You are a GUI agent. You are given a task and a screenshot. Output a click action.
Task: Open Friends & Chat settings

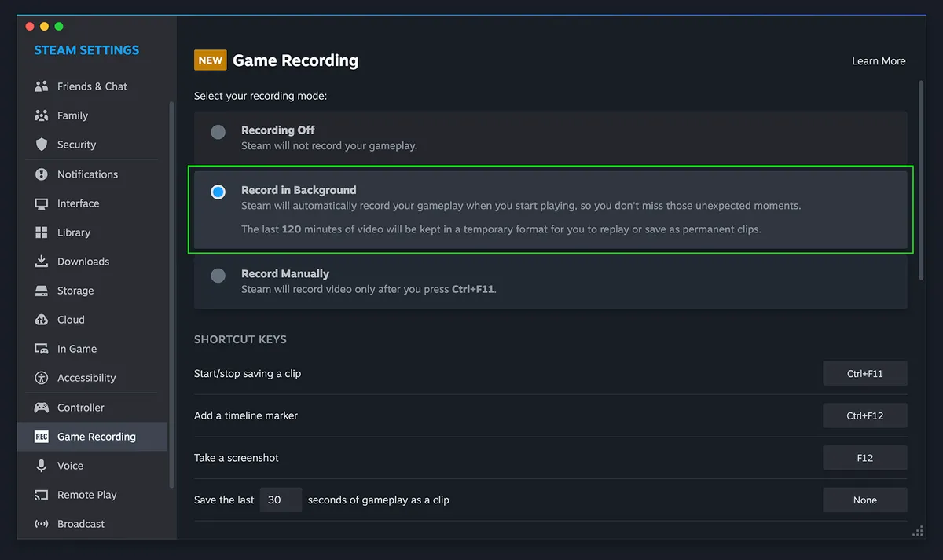(91, 86)
